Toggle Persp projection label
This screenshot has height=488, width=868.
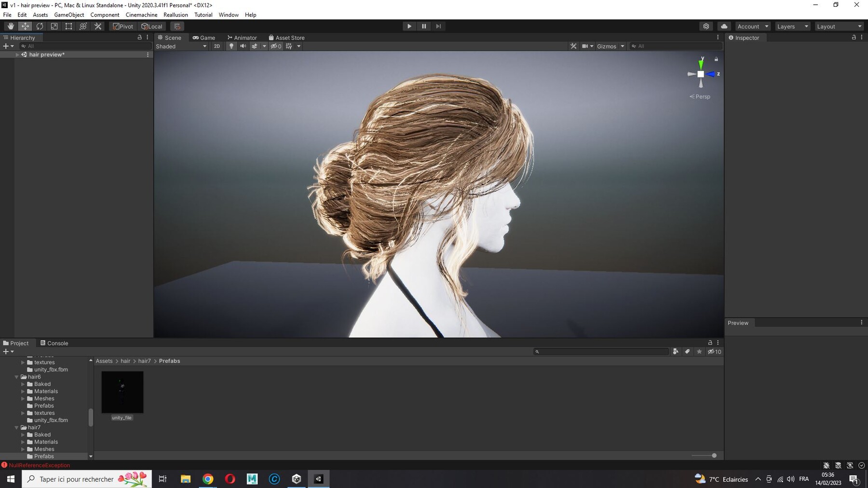tap(700, 96)
